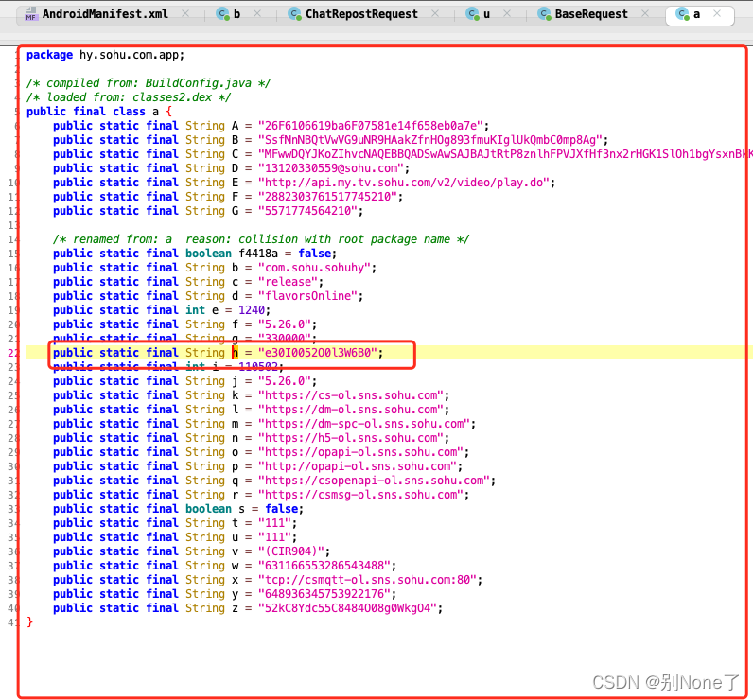The image size is (753, 700).
Task: Click the URL https://dm-ol.sns.sohu.com
Action: [x=351, y=410]
